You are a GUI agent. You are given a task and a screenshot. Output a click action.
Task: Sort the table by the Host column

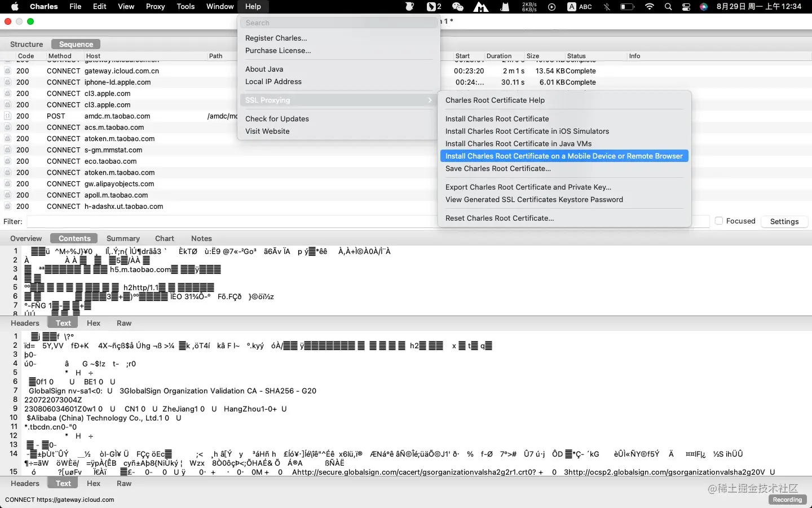coord(145,56)
